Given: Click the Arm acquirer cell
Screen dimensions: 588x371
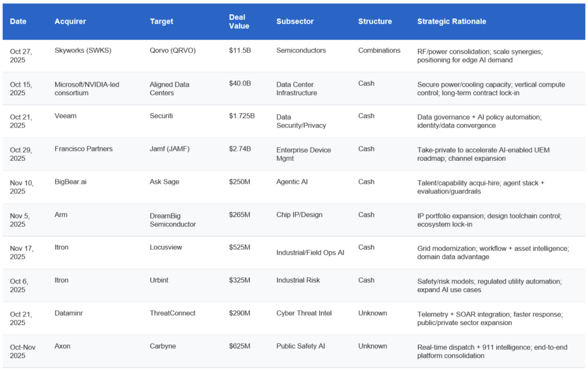Looking at the screenshot, I should (x=61, y=215).
